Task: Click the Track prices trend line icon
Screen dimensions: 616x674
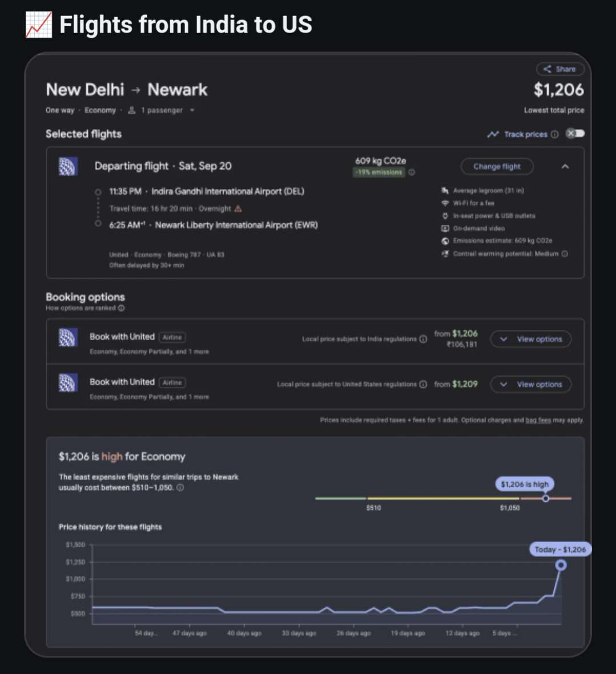Action: coord(493,135)
